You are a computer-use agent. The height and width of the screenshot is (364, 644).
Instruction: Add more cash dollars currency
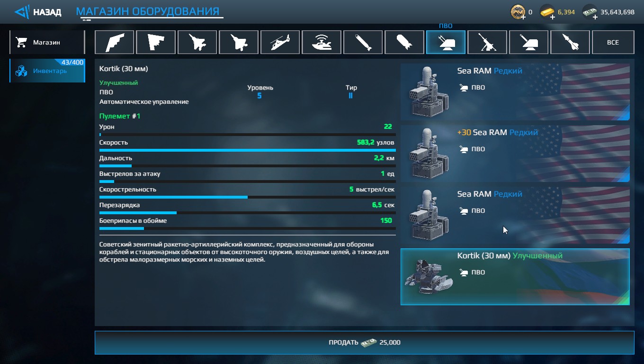pyautogui.click(x=594, y=17)
